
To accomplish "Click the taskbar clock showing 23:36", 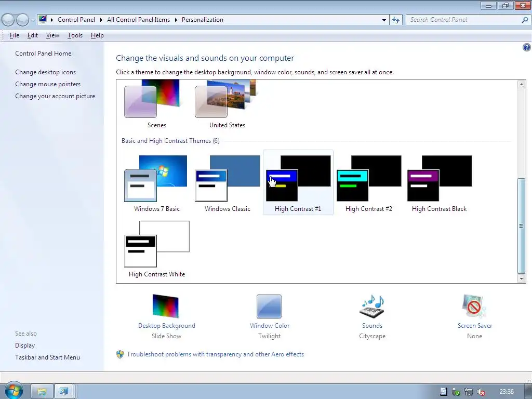I will pyautogui.click(x=507, y=392).
